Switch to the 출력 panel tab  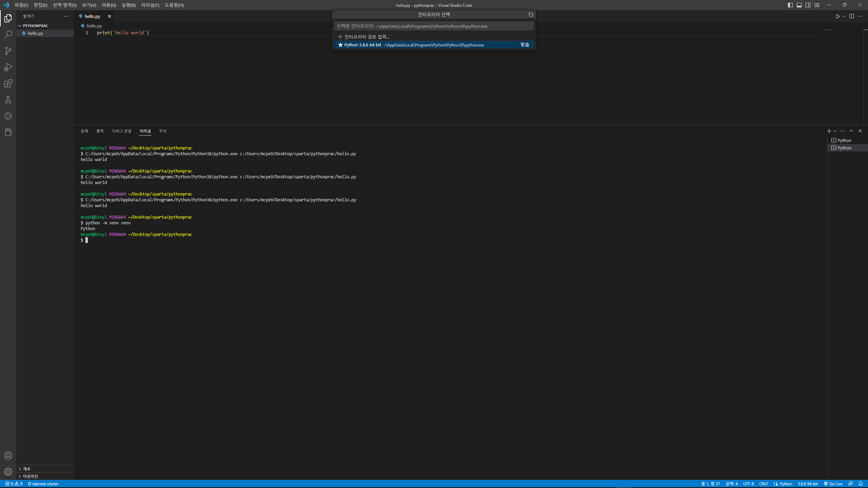100,131
